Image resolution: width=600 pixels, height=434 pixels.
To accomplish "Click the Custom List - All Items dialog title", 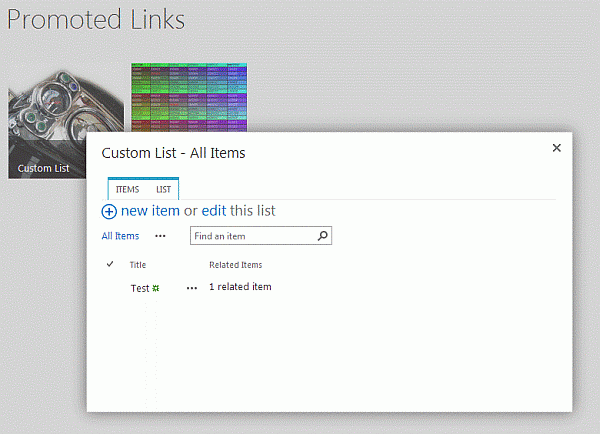I will point(173,153).
